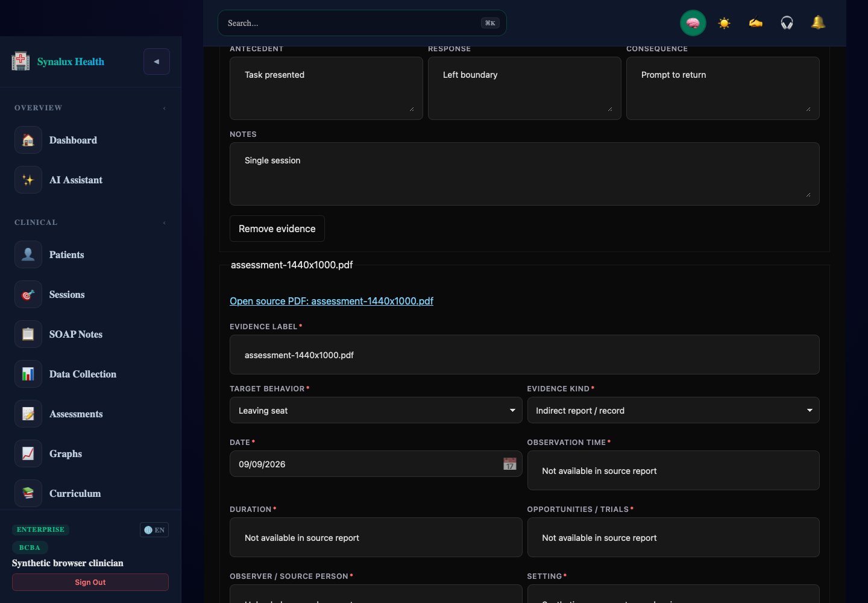Click the Patients silhouette icon
Image resolution: width=868 pixels, height=603 pixels.
click(x=28, y=254)
